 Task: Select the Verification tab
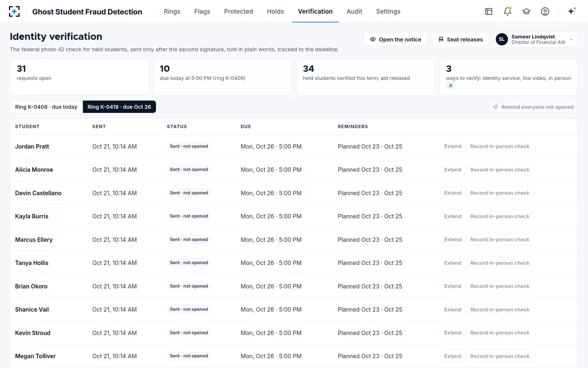point(315,11)
